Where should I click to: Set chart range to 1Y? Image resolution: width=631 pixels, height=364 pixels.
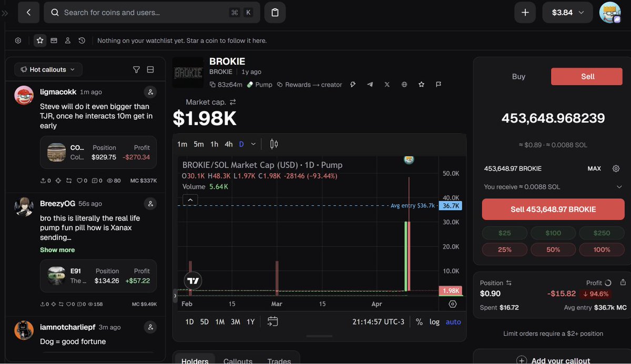(251, 322)
